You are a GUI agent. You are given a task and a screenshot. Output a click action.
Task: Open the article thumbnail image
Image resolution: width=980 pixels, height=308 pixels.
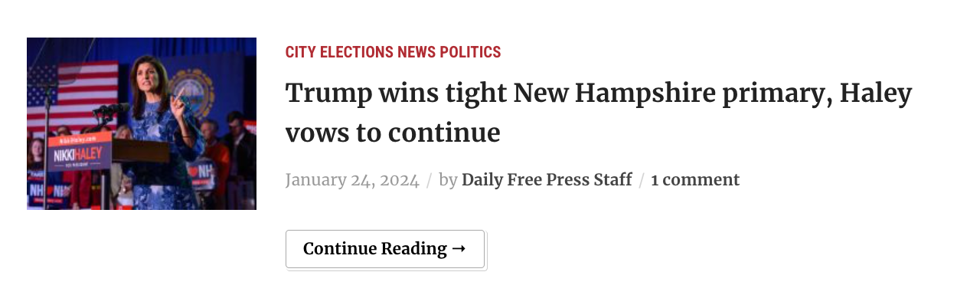point(142,123)
